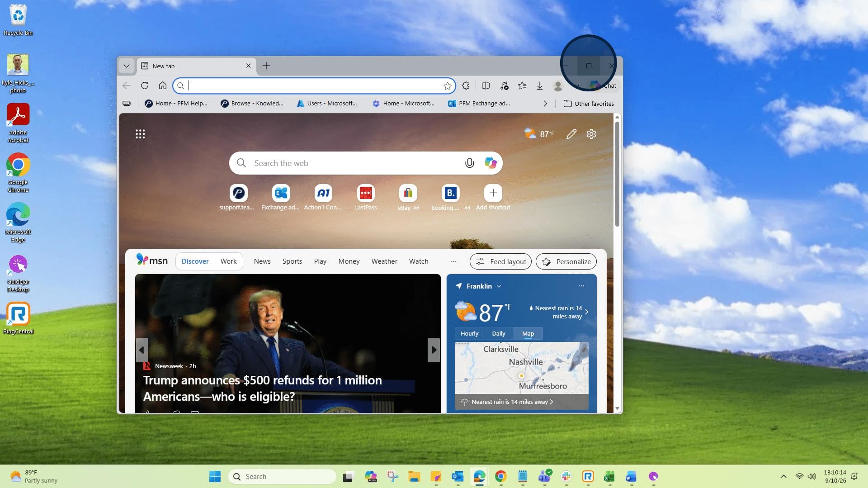Switch to the Work tab
Image resolution: width=868 pixels, height=488 pixels.
(x=228, y=261)
